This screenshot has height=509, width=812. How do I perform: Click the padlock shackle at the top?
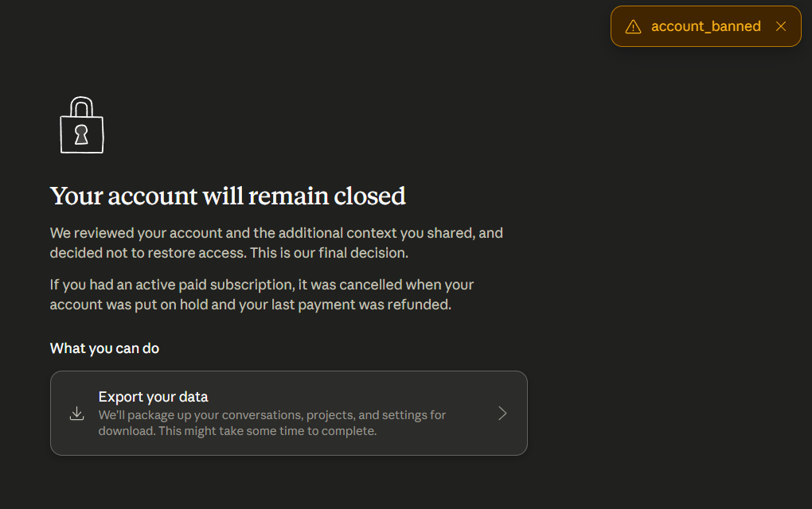[x=81, y=107]
